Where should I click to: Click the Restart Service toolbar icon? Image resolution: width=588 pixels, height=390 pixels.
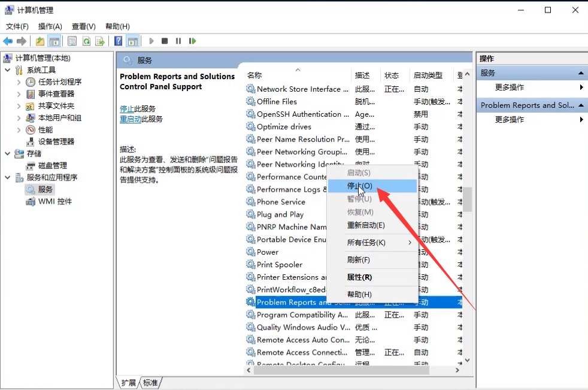tap(192, 41)
